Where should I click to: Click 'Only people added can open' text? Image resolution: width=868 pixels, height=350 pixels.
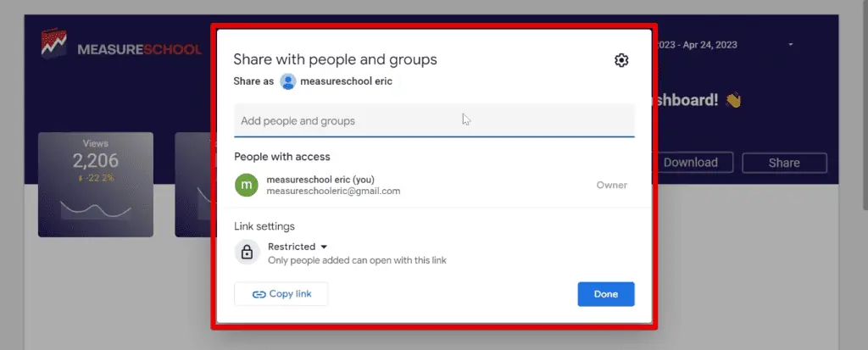[x=357, y=260]
